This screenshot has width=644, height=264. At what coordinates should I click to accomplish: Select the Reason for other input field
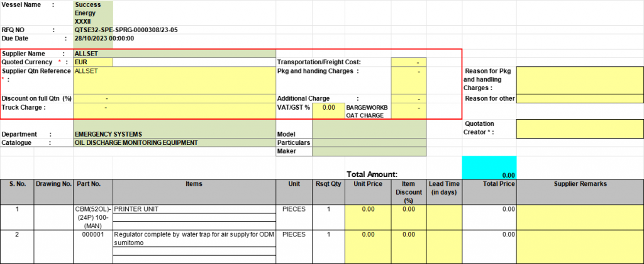click(579, 99)
